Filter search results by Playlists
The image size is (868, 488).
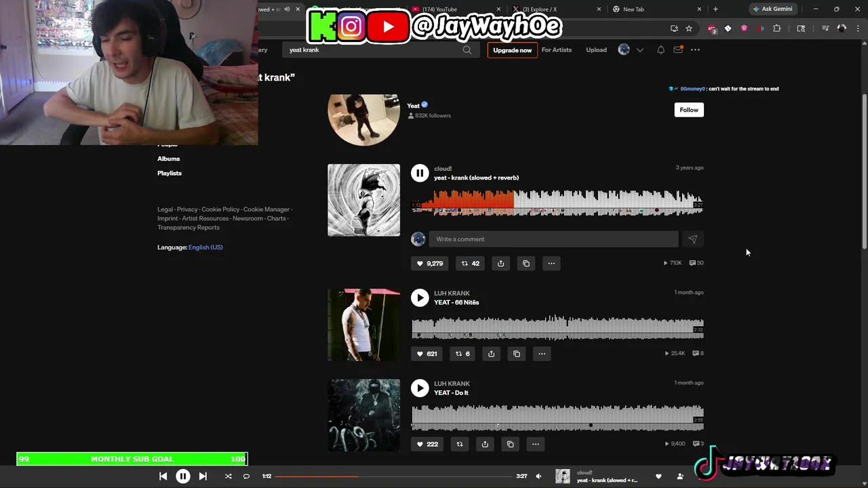pos(170,173)
